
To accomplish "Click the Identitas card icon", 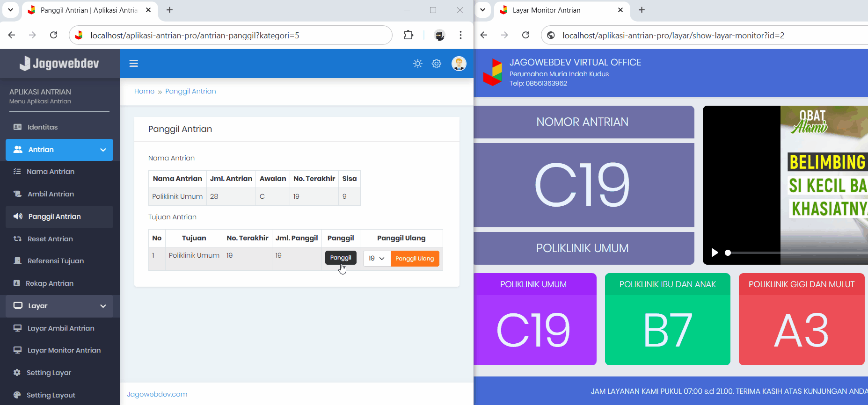I will pos(17,127).
